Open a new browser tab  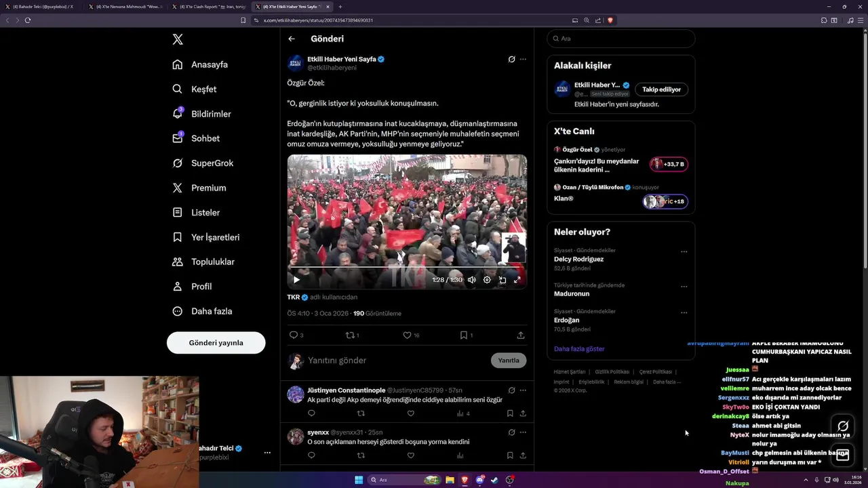(x=340, y=7)
